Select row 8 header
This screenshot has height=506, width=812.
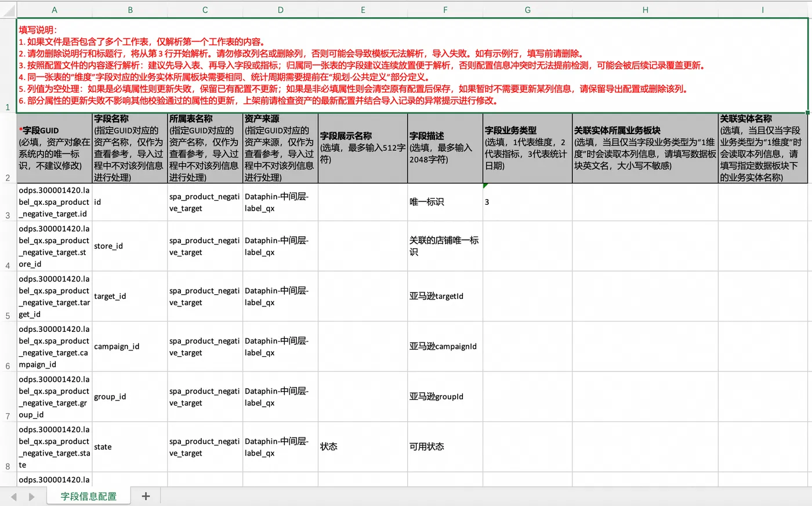8,447
